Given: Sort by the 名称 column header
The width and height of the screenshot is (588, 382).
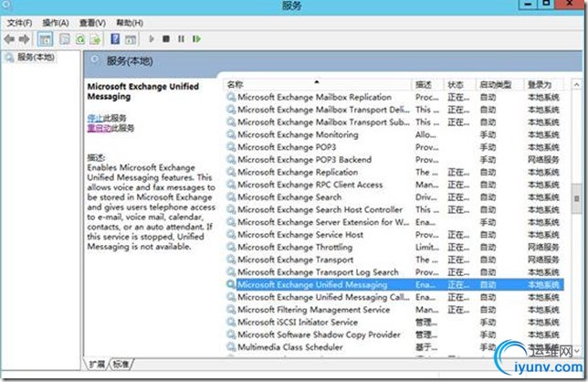Looking at the screenshot, I should [x=317, y=85].
